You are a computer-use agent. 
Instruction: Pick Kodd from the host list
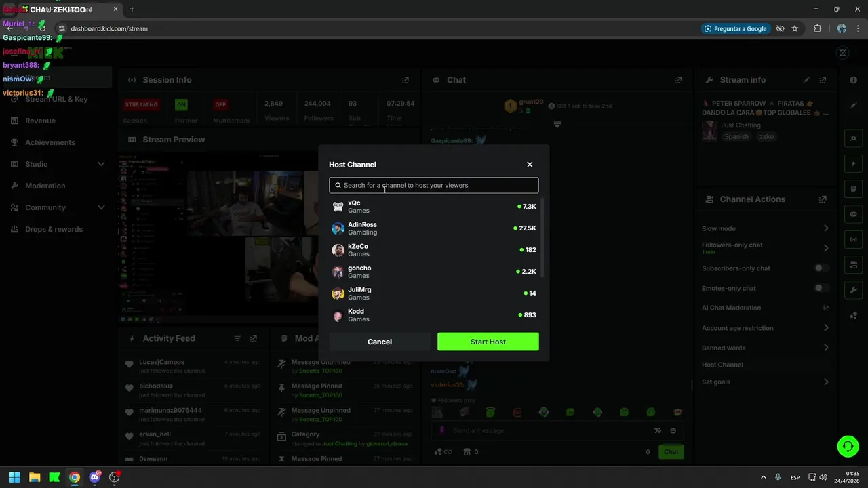point(434,315)
